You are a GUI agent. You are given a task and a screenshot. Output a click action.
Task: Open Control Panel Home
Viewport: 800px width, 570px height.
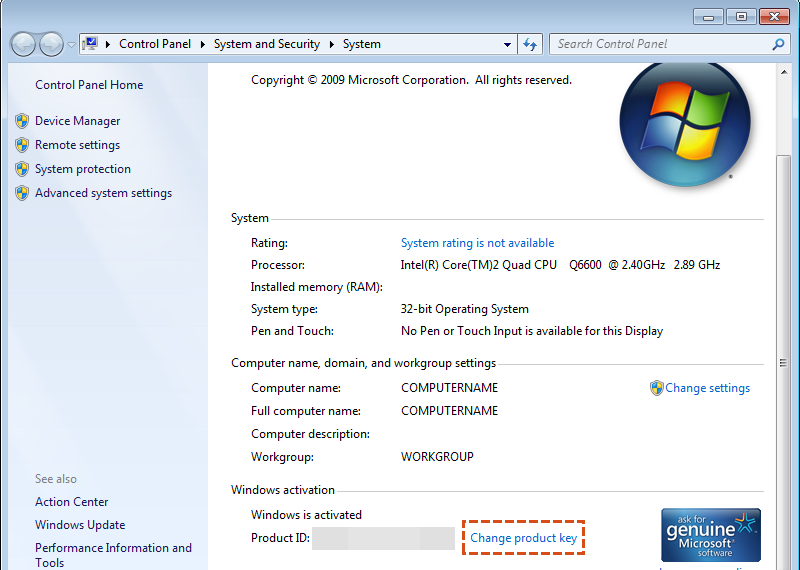(x=89, y=85)
